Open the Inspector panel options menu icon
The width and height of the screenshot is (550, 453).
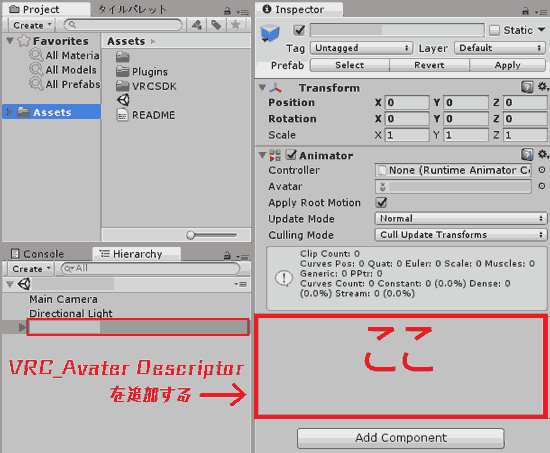[541, 12]
